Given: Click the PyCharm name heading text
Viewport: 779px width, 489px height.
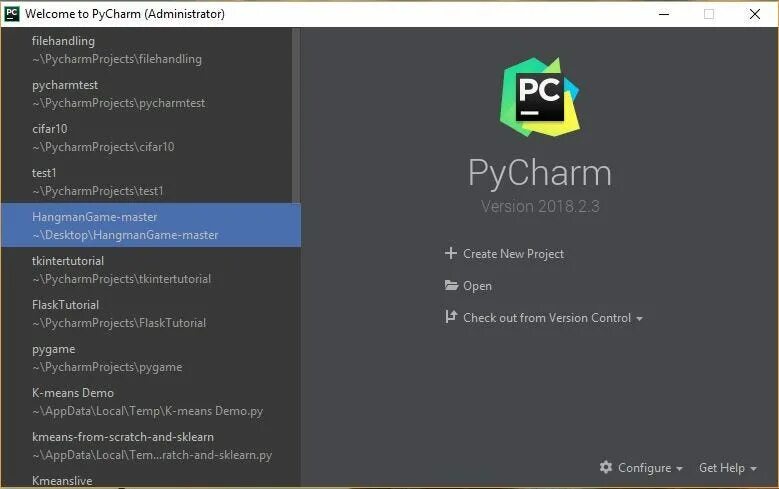Looking at the screenshot, I should pyautogui.click(x=540, y=173).
